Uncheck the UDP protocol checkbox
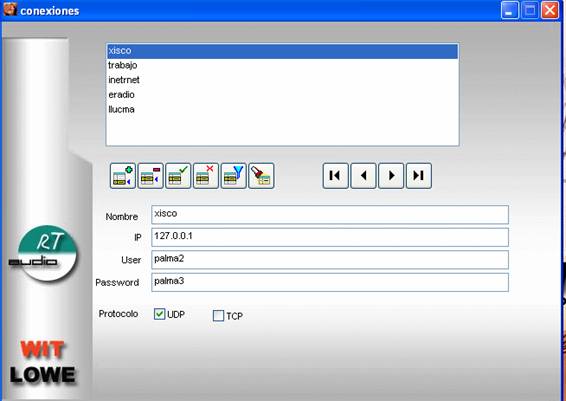Image resolution: width=566 pixels, height=401 pixels. click(x=159, y=314)
